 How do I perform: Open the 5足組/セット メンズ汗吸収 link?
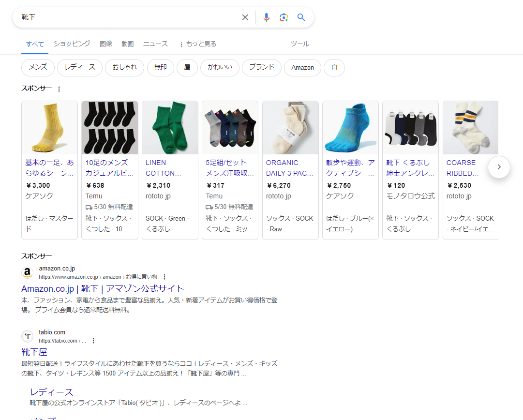click(230, 168)
